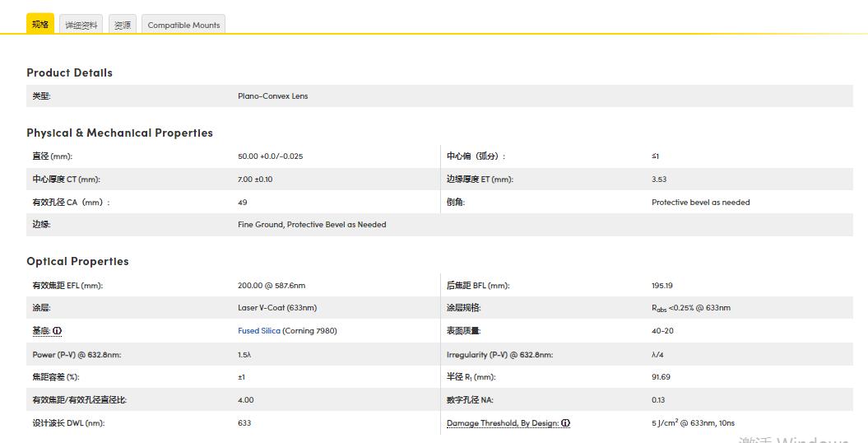Click the edge value Fine Ground, Protective Bevel

312,225
